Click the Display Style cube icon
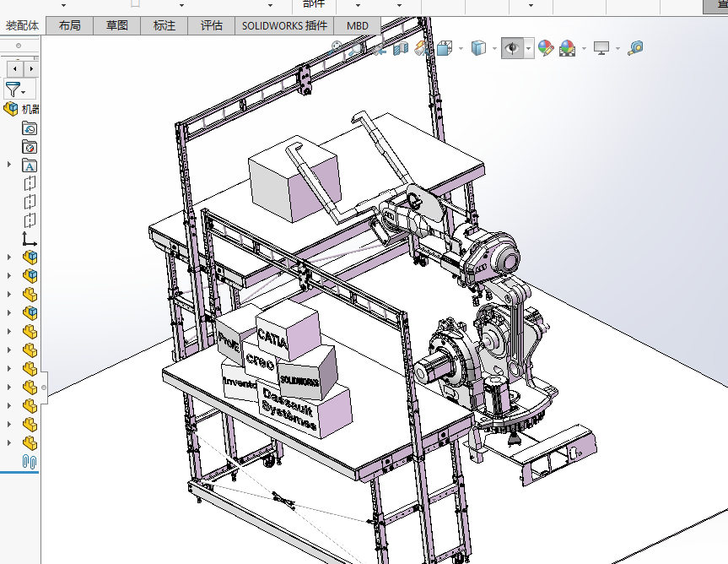The image size is (728, 564). coord(478,49)
